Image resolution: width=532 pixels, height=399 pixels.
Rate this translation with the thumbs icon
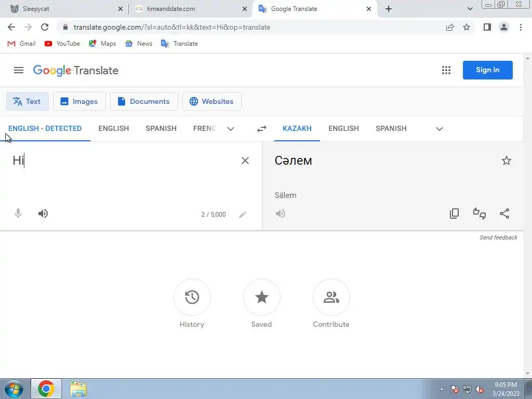pos(480,214)
